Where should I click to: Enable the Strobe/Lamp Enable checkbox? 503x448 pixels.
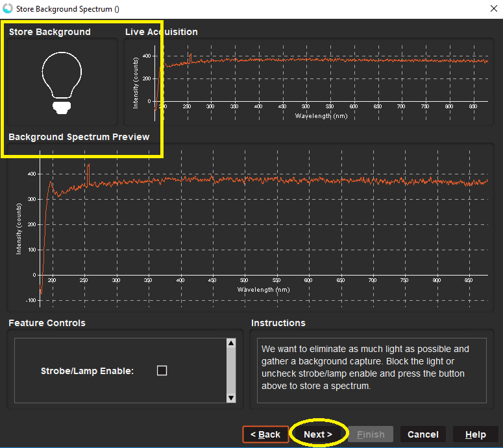tap(162, 371)
